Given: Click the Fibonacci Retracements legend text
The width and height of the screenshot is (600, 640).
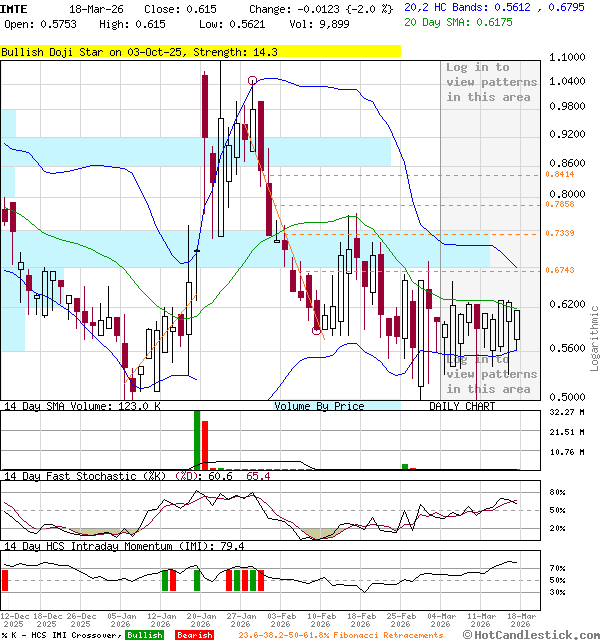Looking at the screenshot, I should pyautogui.click(x=340, y=634).
